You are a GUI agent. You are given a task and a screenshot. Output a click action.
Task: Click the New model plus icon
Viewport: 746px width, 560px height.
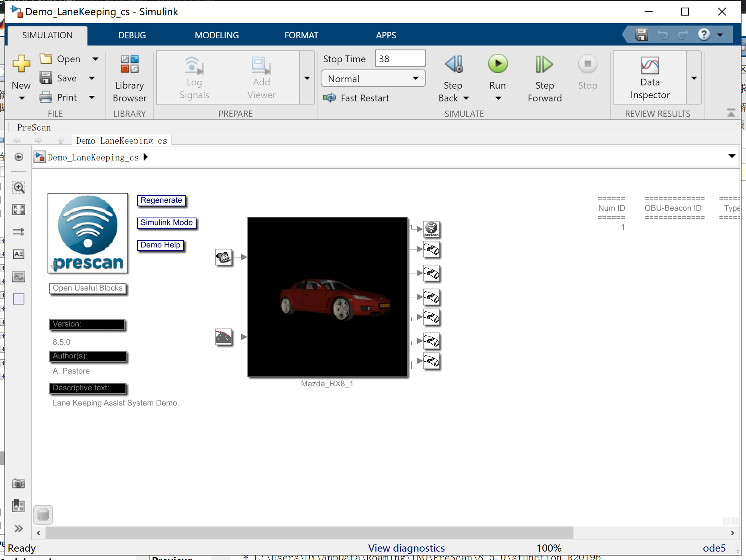point(21,63)
